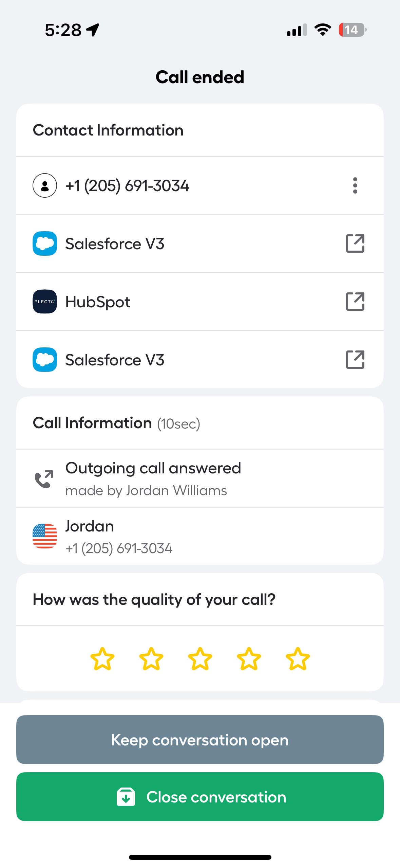Tap the Outgoing call answered entry

[200, 478]
